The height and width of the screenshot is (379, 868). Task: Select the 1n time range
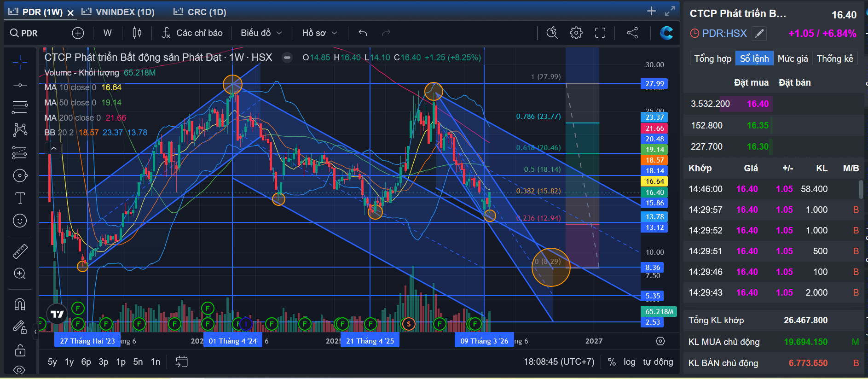tap(156, 362)
